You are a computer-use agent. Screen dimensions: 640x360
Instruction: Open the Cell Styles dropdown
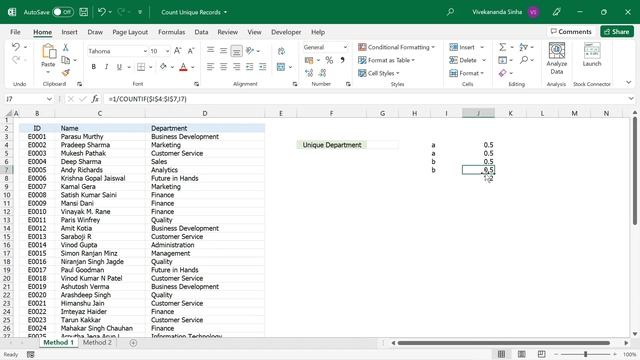click(x=379, y=73)
